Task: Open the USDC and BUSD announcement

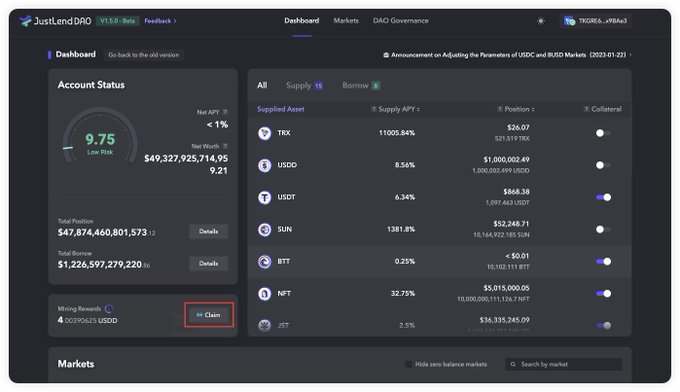Action: tap(508, 55)
